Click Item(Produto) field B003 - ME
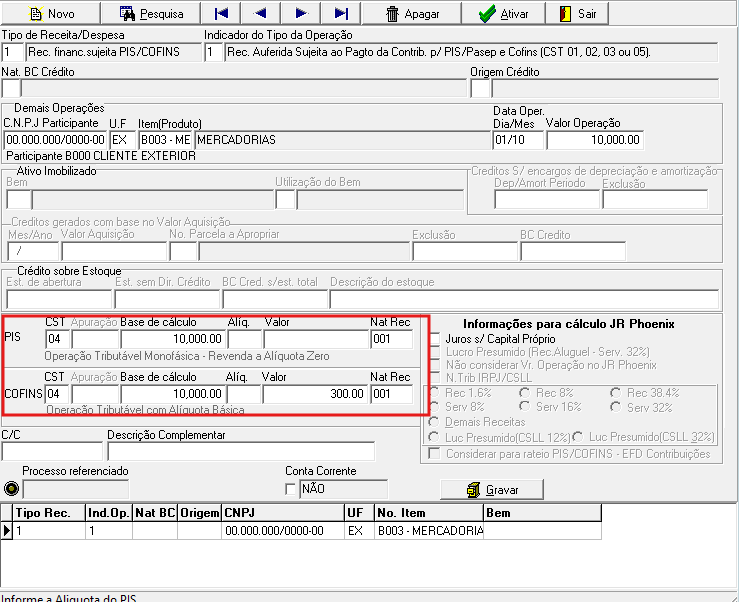This screenshot has height=602, width=739. 165,140
